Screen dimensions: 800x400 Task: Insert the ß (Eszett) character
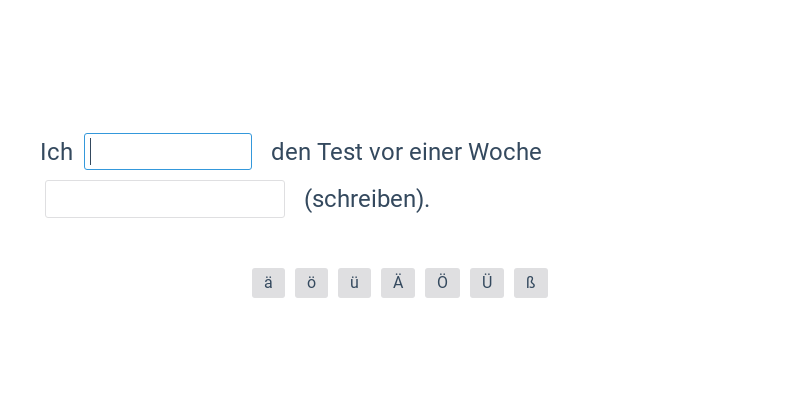[x=531, y=283]
